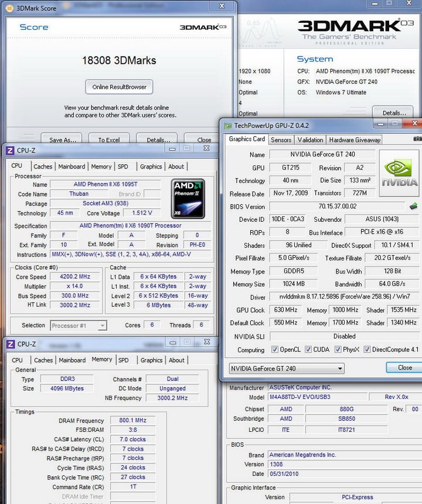Click the Memory Size value 1024 MB
The image size is (422, 504).
point(293,284)
